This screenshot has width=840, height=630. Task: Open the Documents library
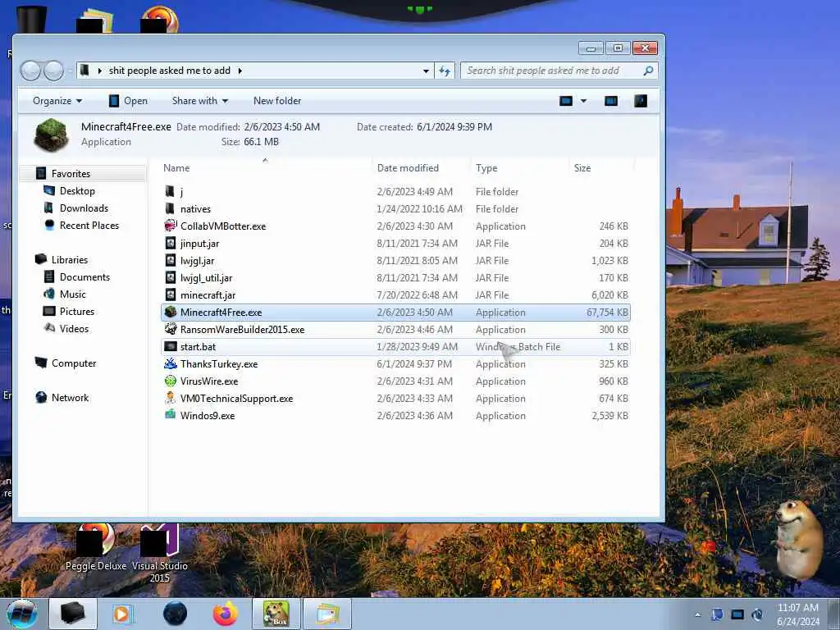84,277
